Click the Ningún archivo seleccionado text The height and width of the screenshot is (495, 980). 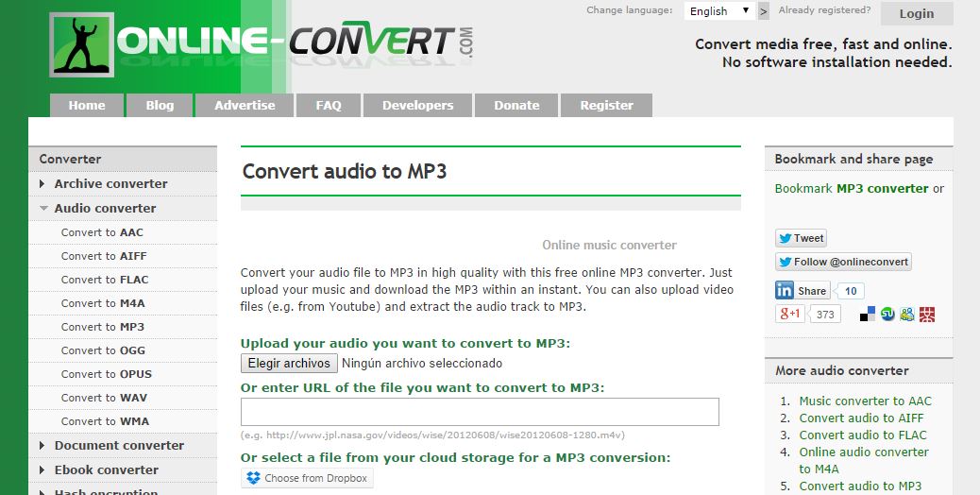point(422,363)
